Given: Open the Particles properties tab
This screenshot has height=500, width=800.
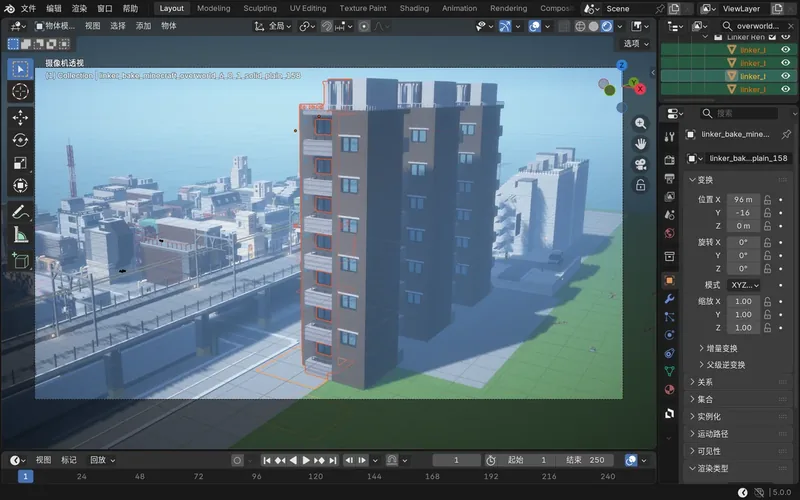Looking at the screenshot, I should coord(669,317).
